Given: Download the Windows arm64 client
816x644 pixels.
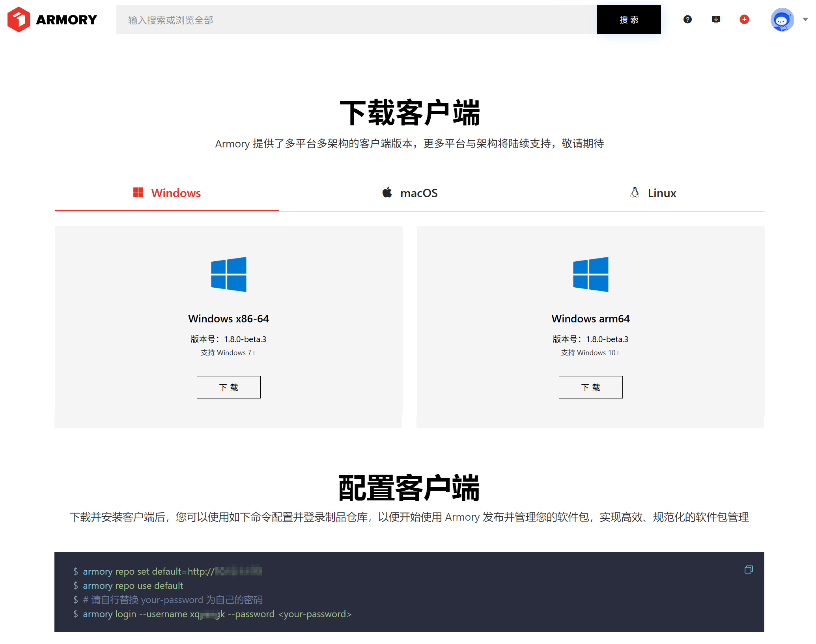Looking at the screenshot, I should (x=590, y=387).
